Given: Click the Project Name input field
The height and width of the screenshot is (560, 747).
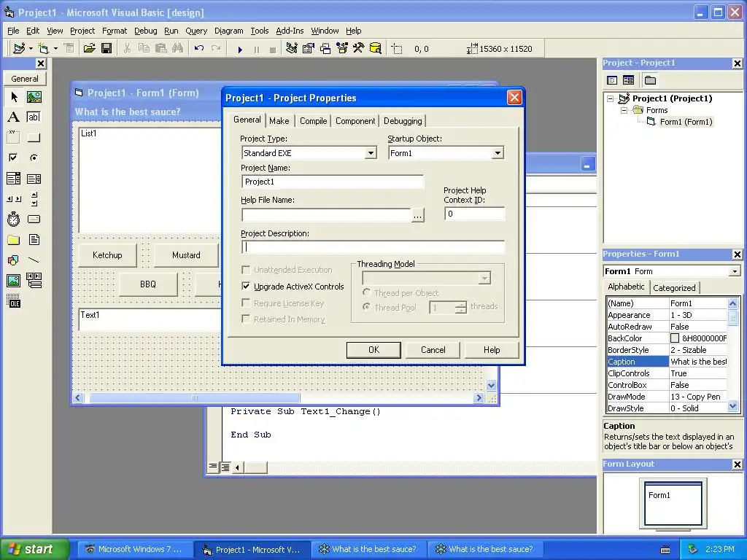Looking at the screenshot, I should click(333, 182).
